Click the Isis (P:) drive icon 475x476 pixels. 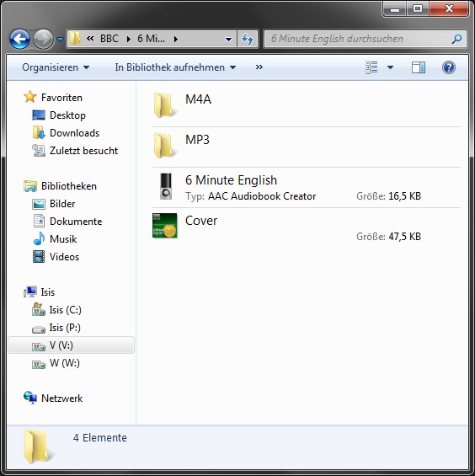(x=39, y=329)
